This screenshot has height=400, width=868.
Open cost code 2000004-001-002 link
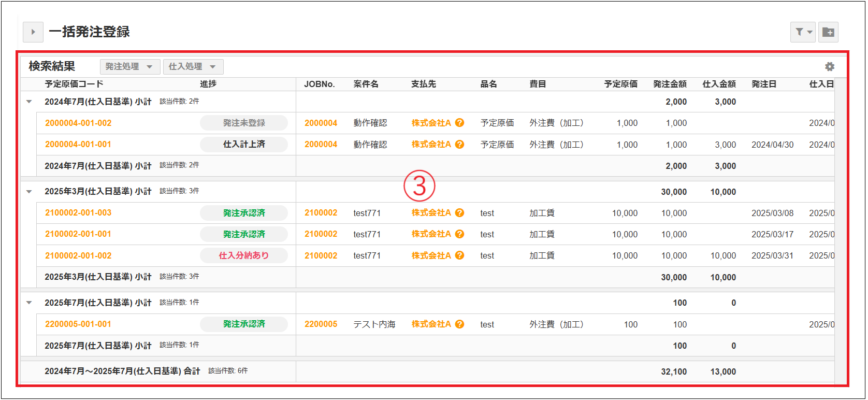pos(78,123)
